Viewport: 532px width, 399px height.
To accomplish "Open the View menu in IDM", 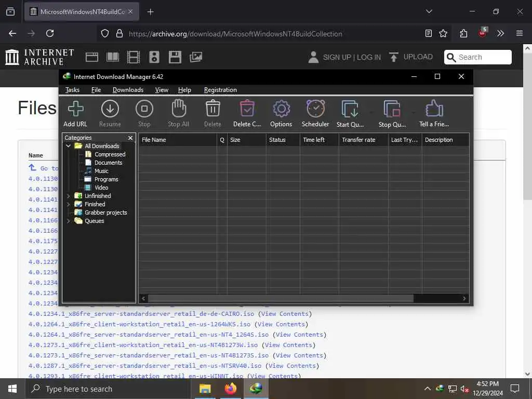I will click(x=162, y=90).
